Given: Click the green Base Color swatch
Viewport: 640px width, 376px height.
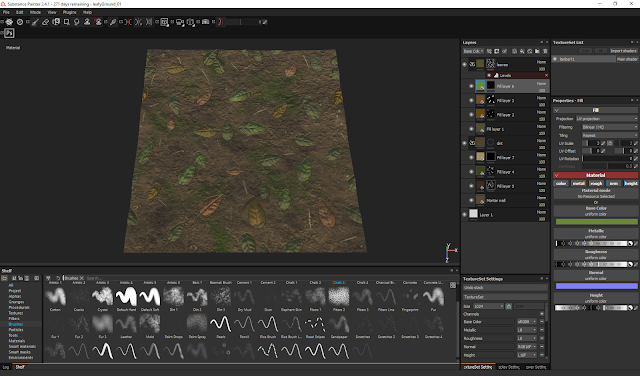Looking at the screenshot, I should pos(596,222).
